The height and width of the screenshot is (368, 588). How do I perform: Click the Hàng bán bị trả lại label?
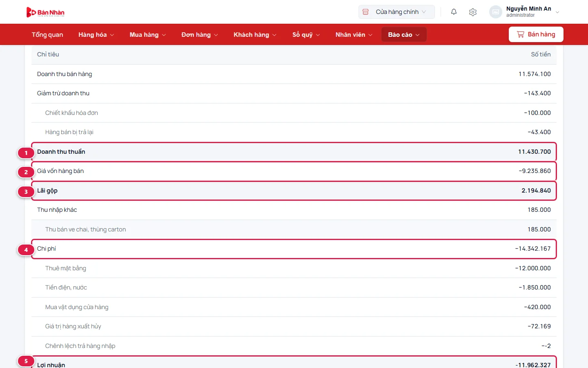(69, 132)
